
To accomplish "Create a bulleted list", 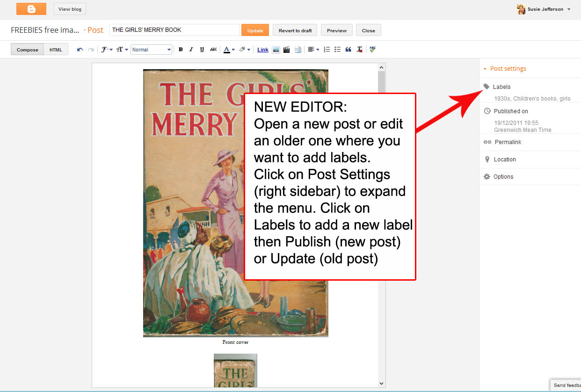I will click(337, 50).
